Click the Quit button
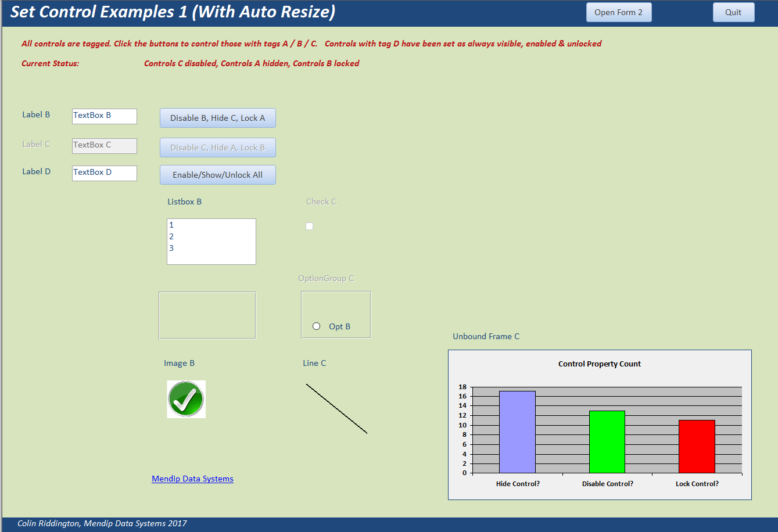The height and width of the screenshot is (532, 778). pos(734,12)
